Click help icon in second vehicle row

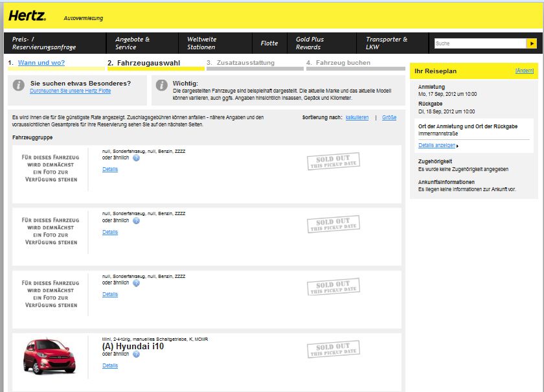136,220
